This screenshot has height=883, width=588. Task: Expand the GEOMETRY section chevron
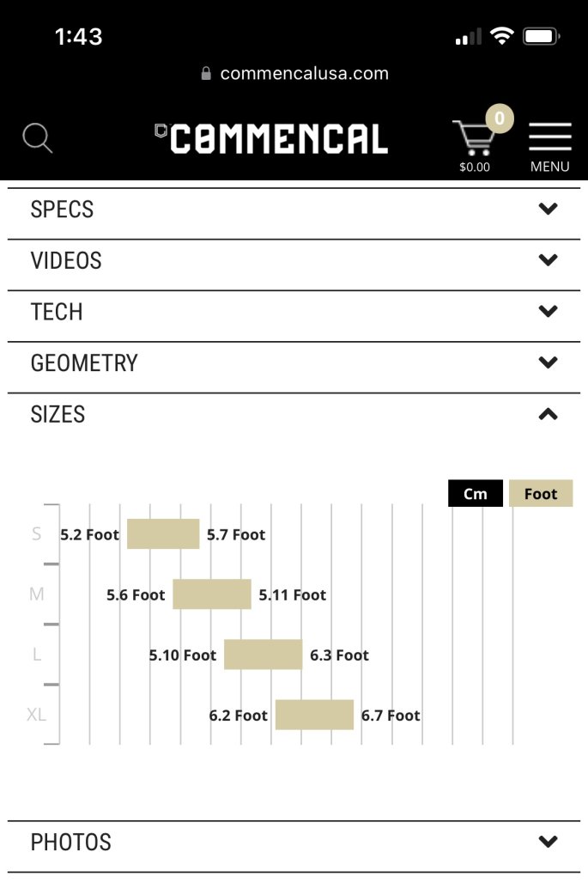point(548,362)
